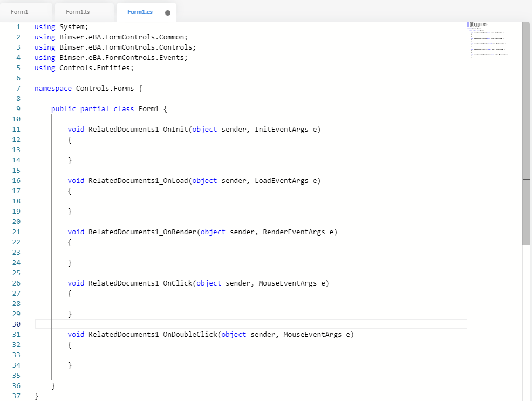
Task: Click the cursor marker in overview ruler
Action: click(526, 179)
